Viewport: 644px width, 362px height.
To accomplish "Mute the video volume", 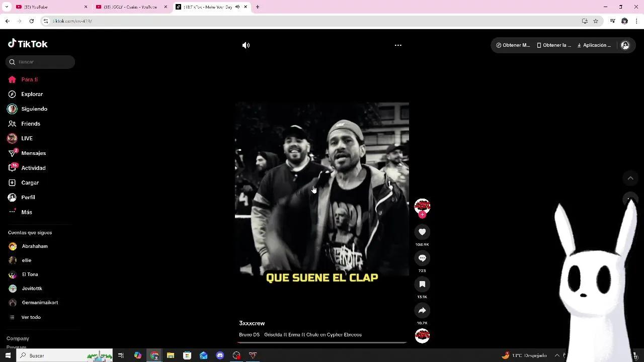I will pos(246,45).
